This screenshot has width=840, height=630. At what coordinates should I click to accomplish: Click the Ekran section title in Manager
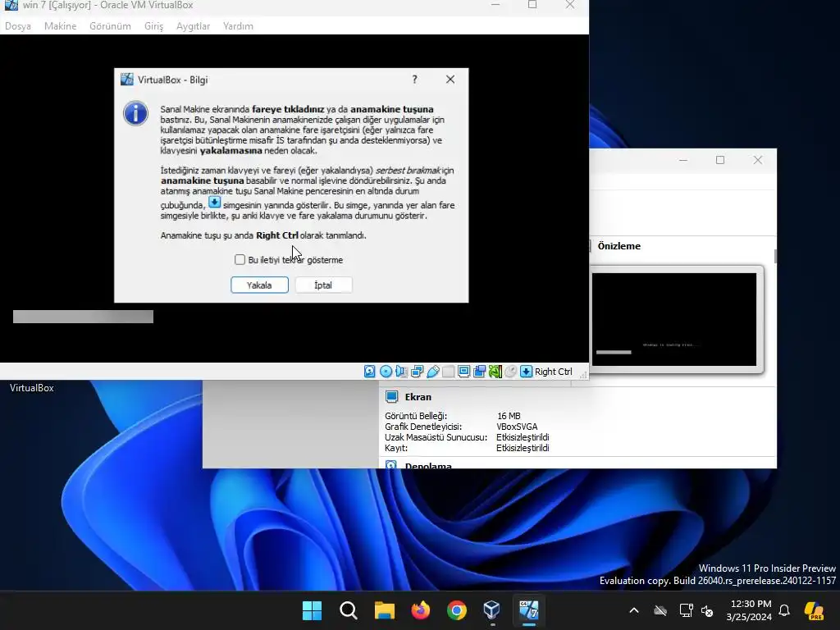[x=418, y=397]
